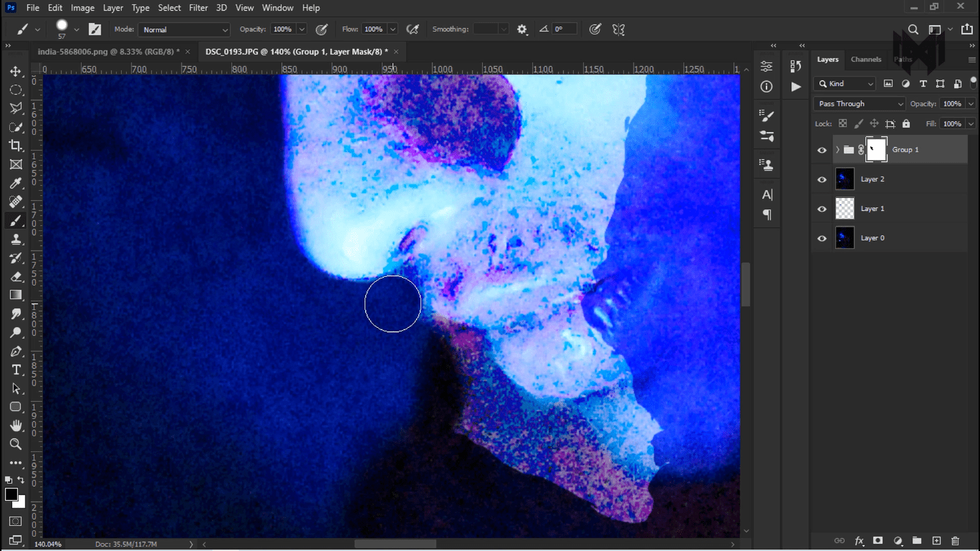Open the Opacity slider dropdown in options bar
The image size is (980, 551).
pyautogui.click(x=302, y=29)
